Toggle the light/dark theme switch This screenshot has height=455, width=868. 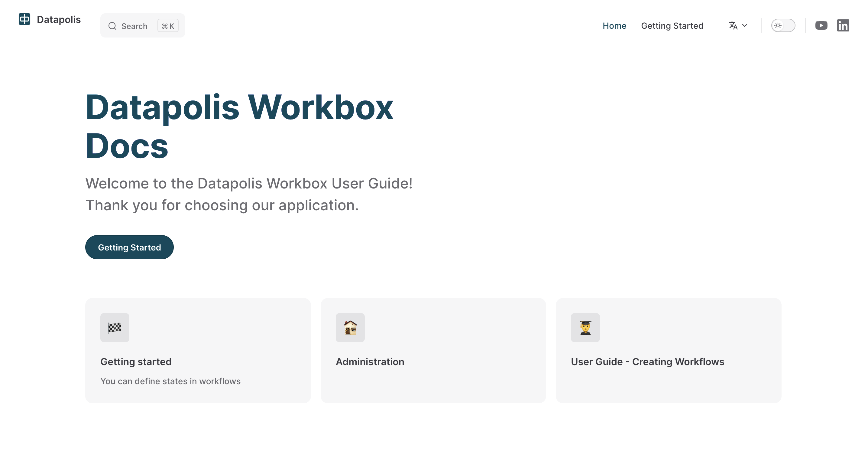point(783,26)
